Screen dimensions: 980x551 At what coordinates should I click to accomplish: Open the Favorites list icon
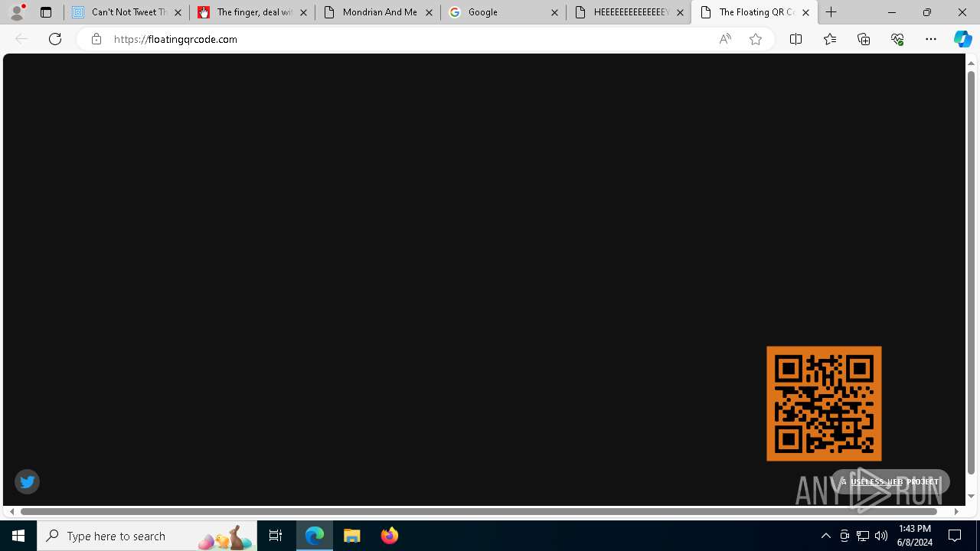click(830, 39)
